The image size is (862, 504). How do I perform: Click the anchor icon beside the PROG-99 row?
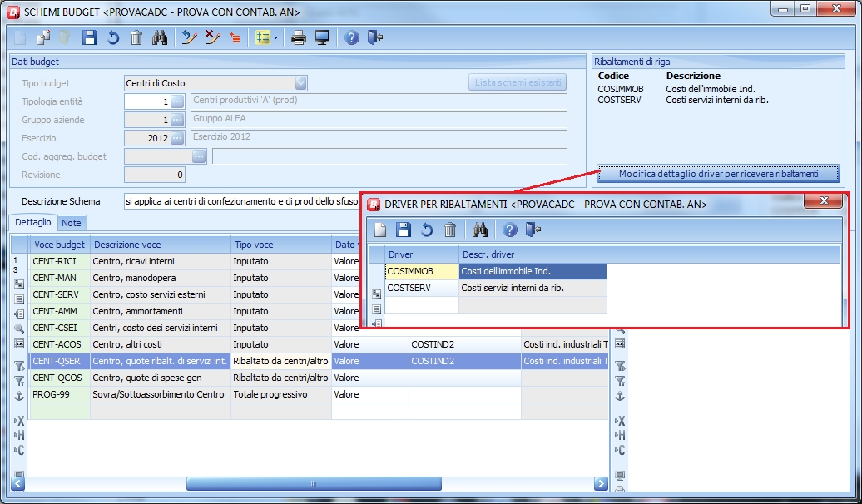[19, 396]
